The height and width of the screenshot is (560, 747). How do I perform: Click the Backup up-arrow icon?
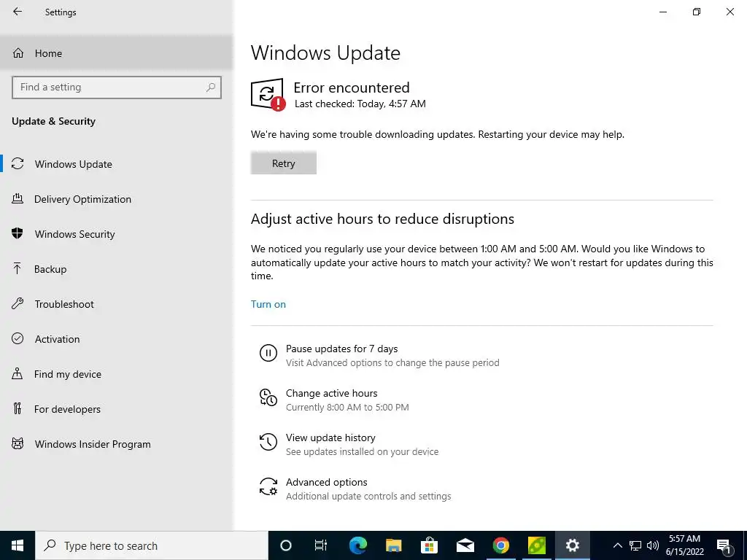pos(18,268)
